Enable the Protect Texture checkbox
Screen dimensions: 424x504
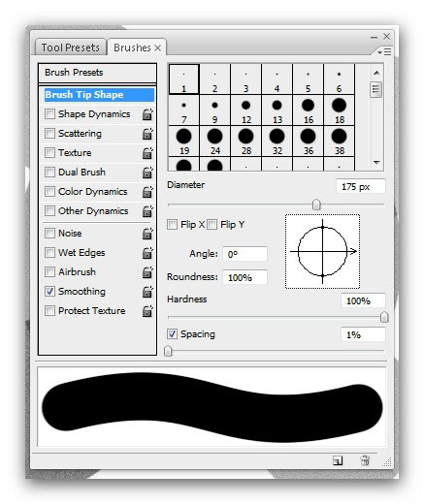49,310
